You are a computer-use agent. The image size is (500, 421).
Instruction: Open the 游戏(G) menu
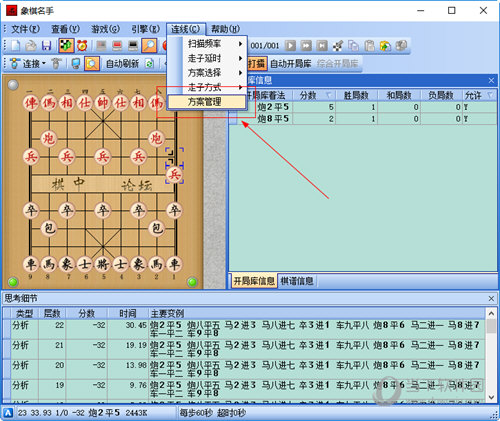pos(105,29)
